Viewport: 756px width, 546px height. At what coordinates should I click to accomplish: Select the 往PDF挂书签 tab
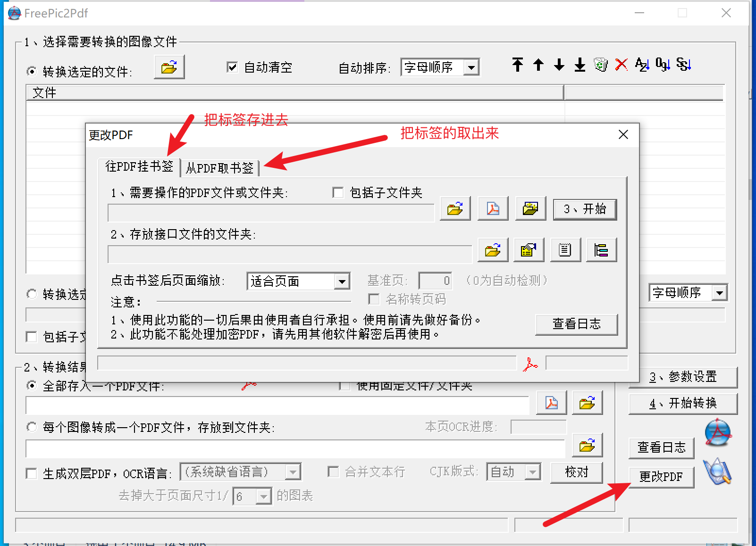[x=139, y=166]
